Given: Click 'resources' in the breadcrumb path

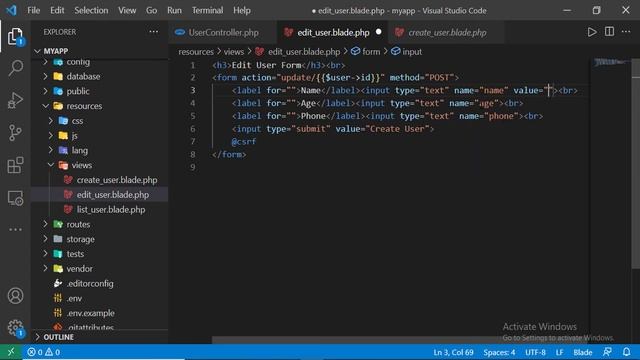Looking at the screenshot, I should tap(196, 51).
